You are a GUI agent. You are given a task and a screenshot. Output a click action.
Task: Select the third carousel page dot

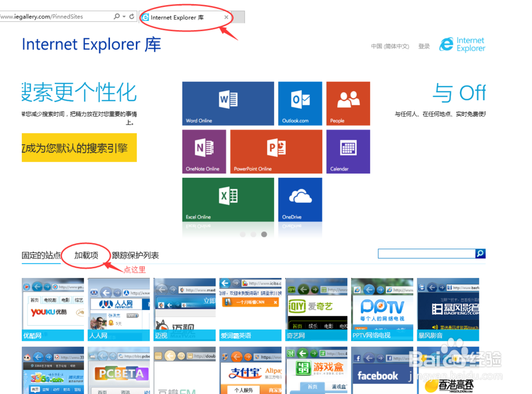(x=264, y=234)
